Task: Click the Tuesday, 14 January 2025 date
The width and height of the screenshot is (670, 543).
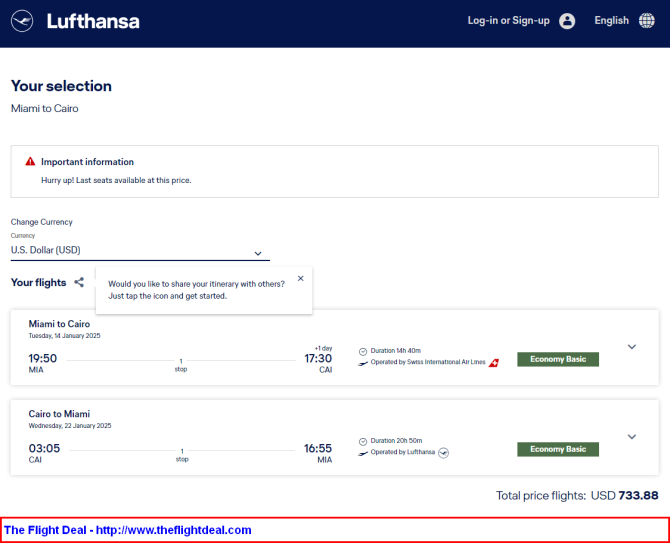Action: click(x=65, y=336)
